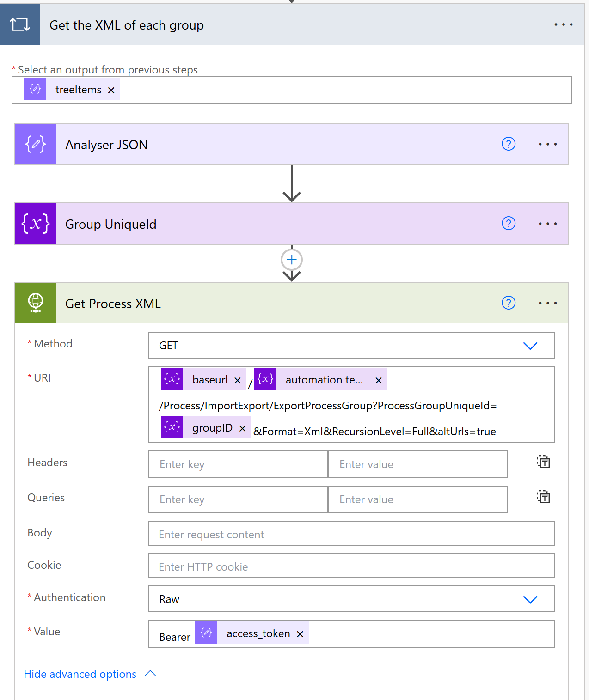Screen dimensions: 589x700
Task: Collapse advanced options
Action: click(89, 674)
